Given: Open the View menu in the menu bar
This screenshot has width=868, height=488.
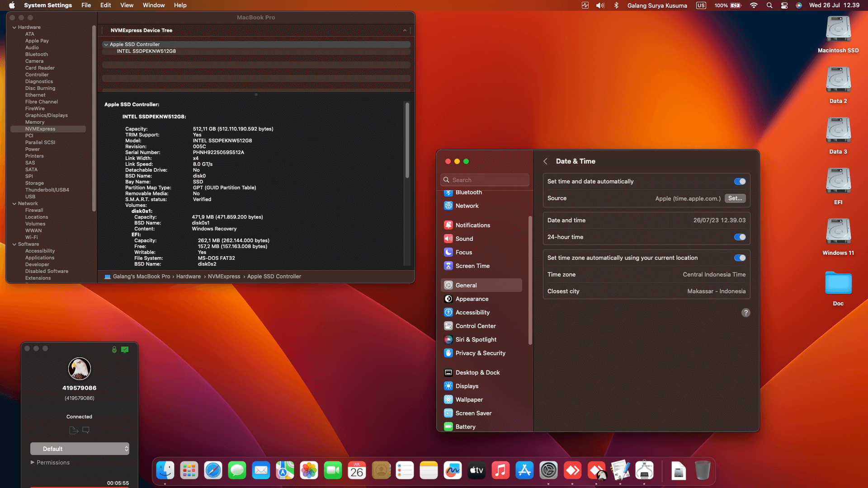Looking at the screenshot, I should [127, 5].
